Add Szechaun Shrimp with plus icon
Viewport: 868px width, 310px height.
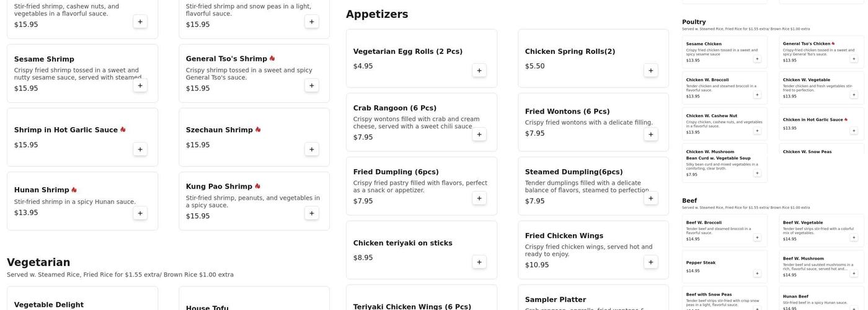[311, 149]
